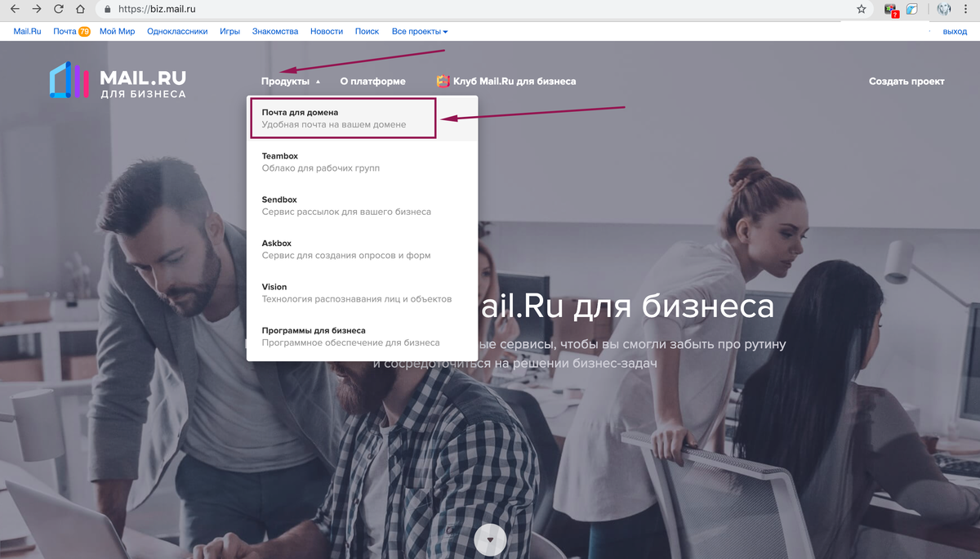This screenshot has width=980, height=559.
Task: Focus the address bar showing biz.mail.ru
Action: click(482, 10)
